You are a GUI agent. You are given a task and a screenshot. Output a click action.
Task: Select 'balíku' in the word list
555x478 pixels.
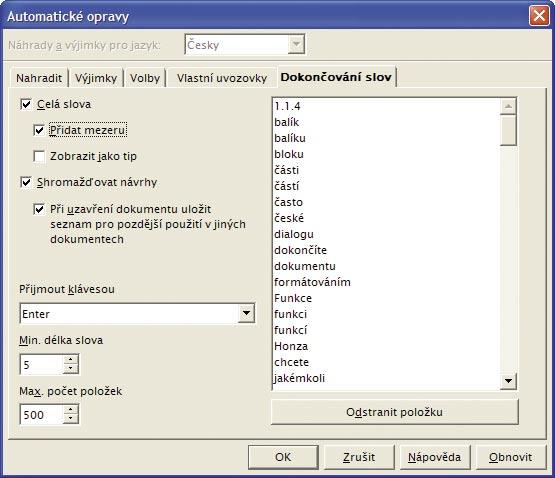coord(387,138)
